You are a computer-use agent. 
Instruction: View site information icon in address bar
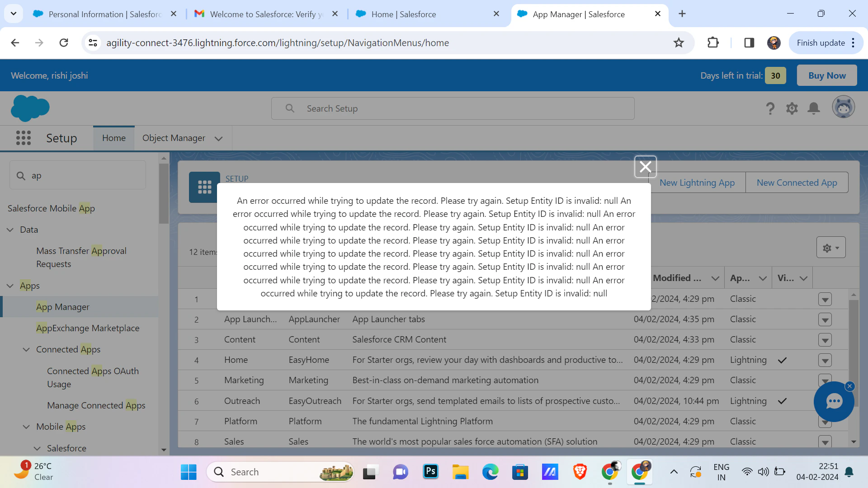click(x=93, y=43)
